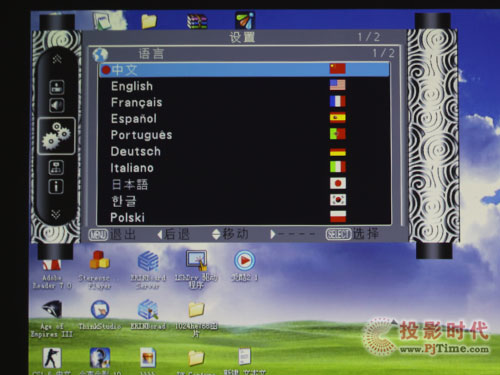
Task: Open the new text document desktop icon
Action: (245, 361)
